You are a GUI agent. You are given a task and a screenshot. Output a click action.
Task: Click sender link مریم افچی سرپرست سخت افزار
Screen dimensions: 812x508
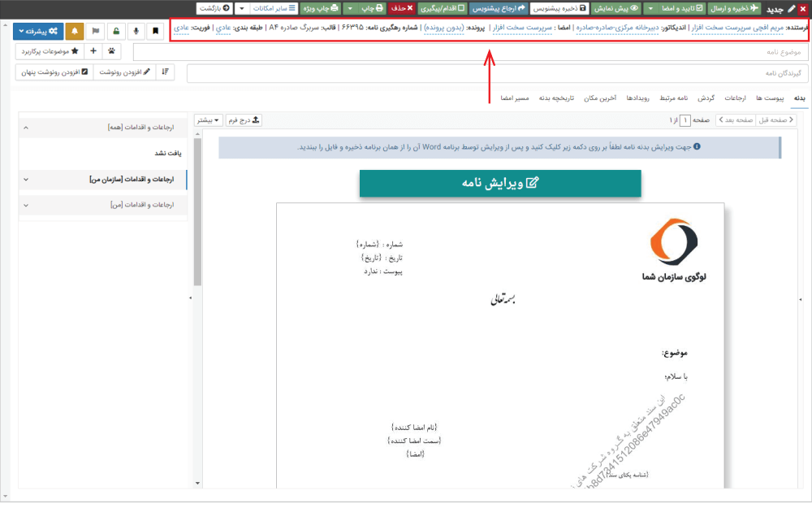click(737, 28)
